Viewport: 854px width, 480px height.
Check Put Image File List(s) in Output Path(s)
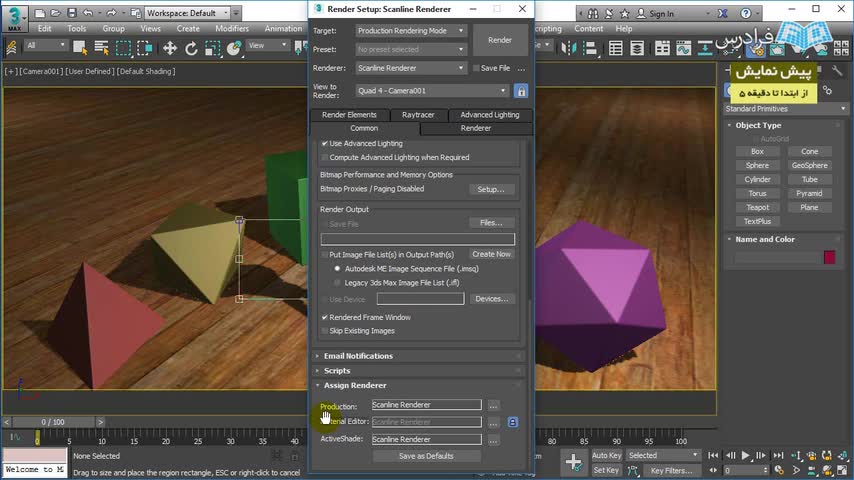click(x=325, y=254)
